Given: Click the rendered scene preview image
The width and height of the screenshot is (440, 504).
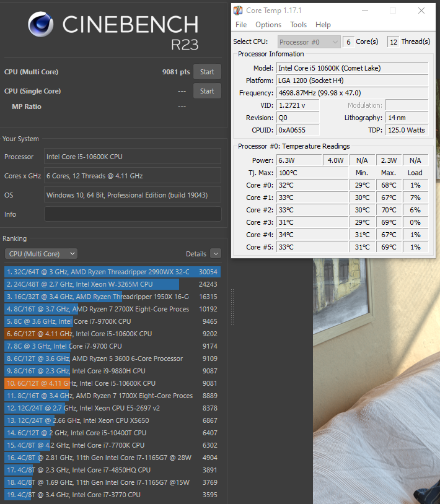Looking at the screenshot, I should [376, 381].
